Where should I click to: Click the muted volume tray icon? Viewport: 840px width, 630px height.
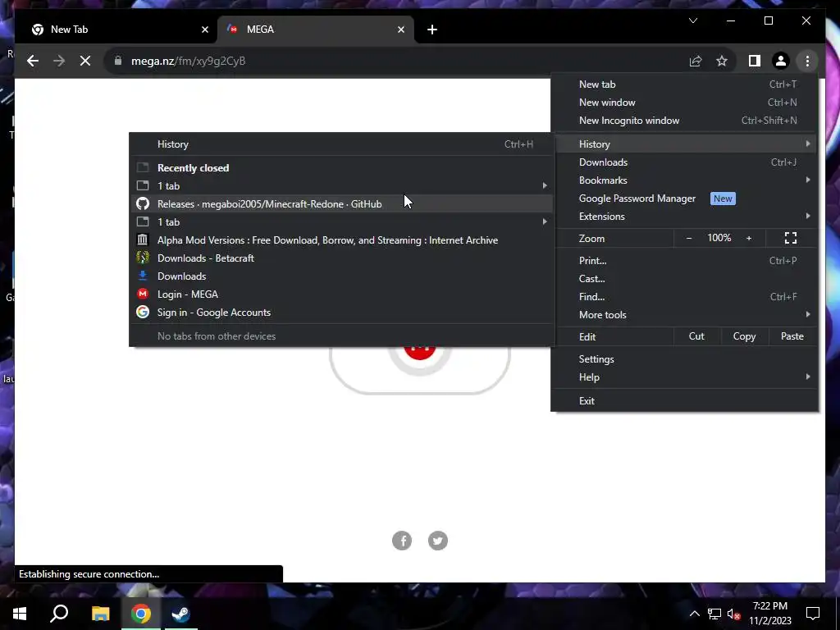tap(734, 614)
